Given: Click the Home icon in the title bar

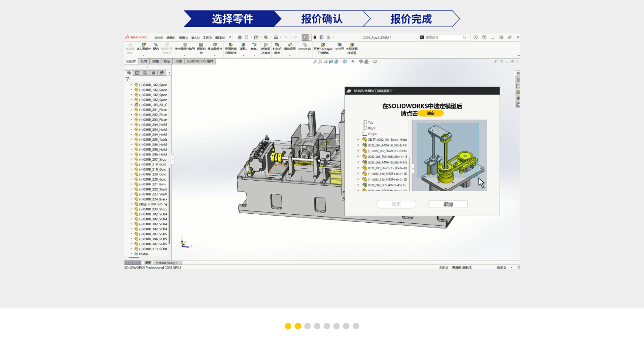Looking at the screenshot, I should click(240, 37).
